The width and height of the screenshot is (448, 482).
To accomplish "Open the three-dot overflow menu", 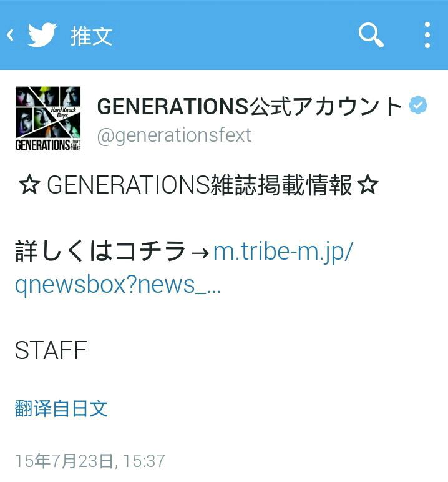I will coord(427,35).
